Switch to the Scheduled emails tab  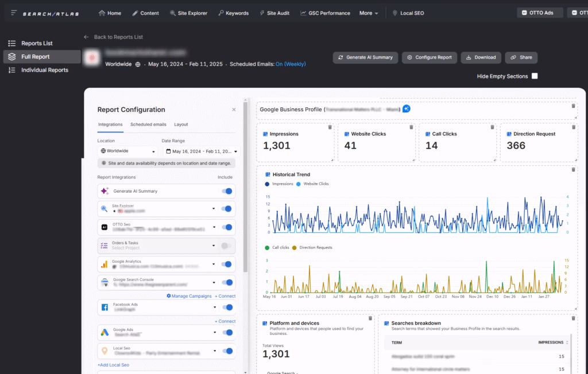pyautogui.click(x=148, y=124)
